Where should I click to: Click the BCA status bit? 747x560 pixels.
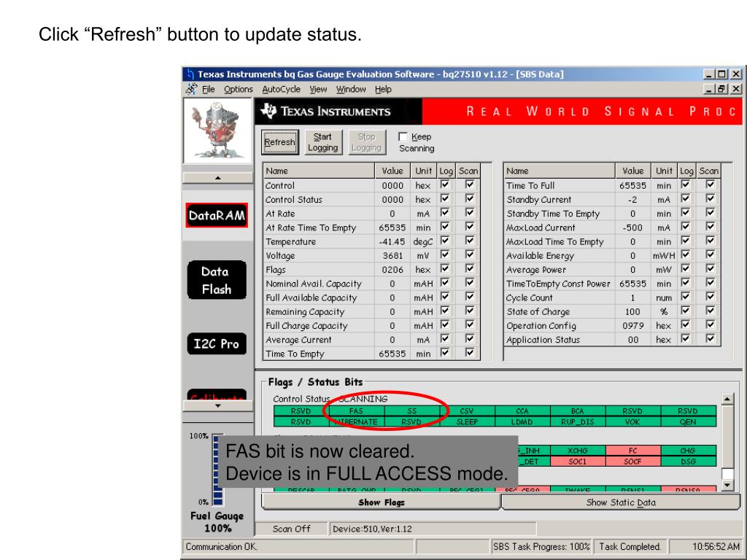578,411
